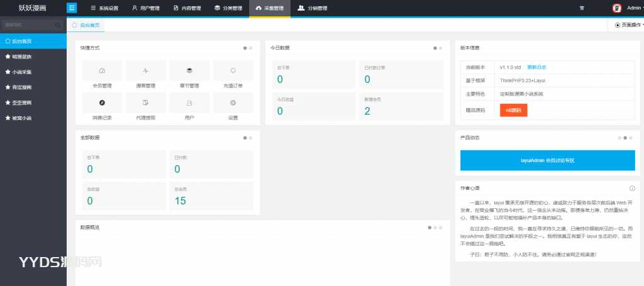Open the 充值订单 shortcut icon
This screenshot has height=286, width=644.
[x=233, y=70]
